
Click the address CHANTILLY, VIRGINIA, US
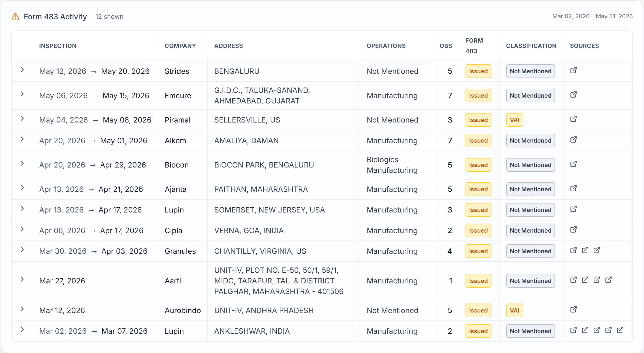[x=260, y=251]
